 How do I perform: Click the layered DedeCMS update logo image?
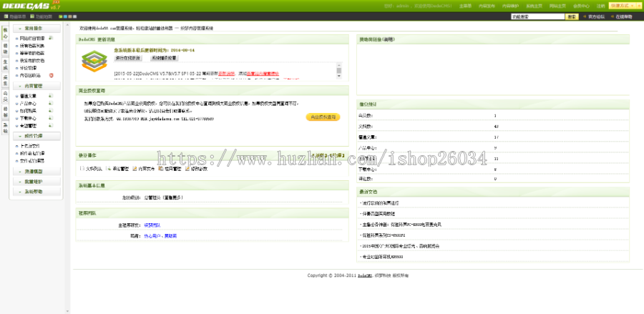coord(94,62)
